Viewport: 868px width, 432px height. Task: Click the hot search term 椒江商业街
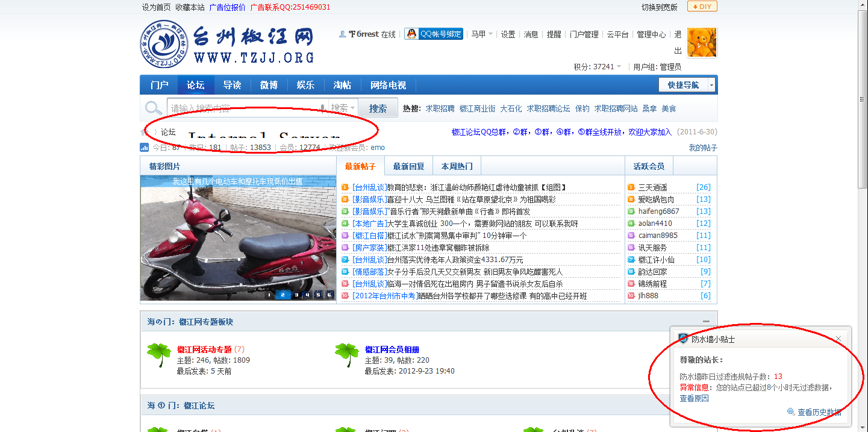pos(477,109)
